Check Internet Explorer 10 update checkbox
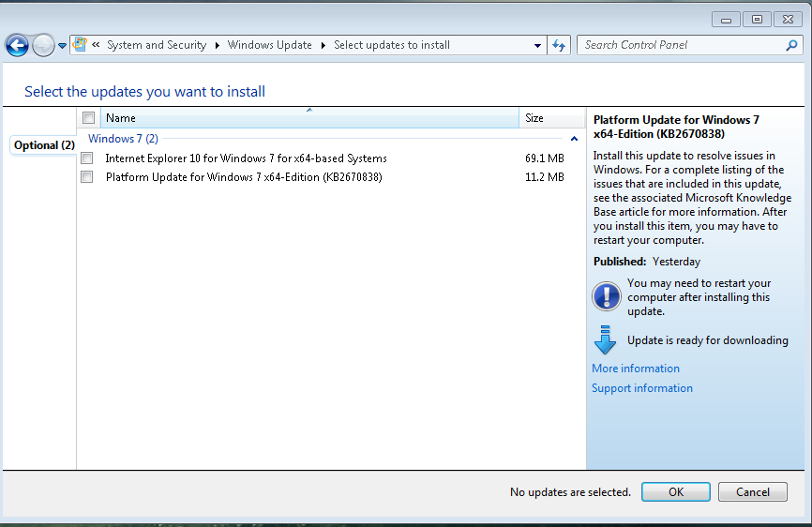812x527 pixels. click(x=87, y=158)
